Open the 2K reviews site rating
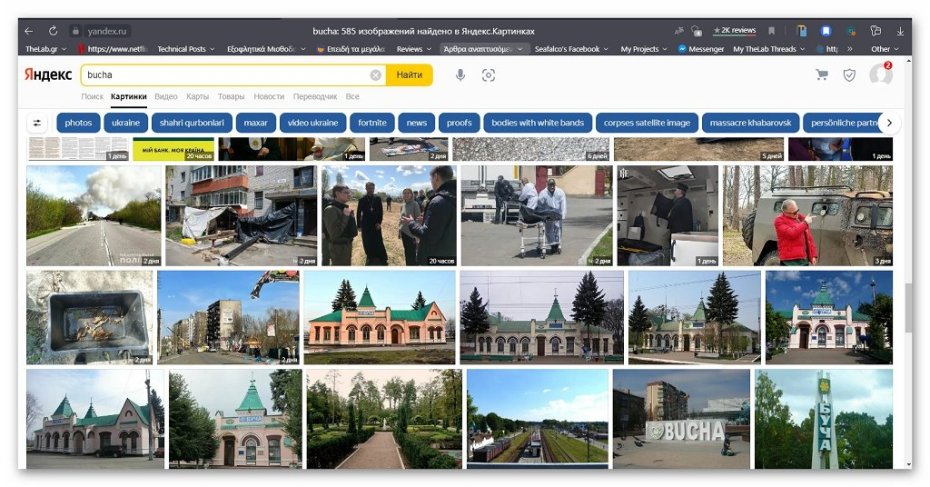The height and width of the screenshot is (487, 930). pos(734,30)
